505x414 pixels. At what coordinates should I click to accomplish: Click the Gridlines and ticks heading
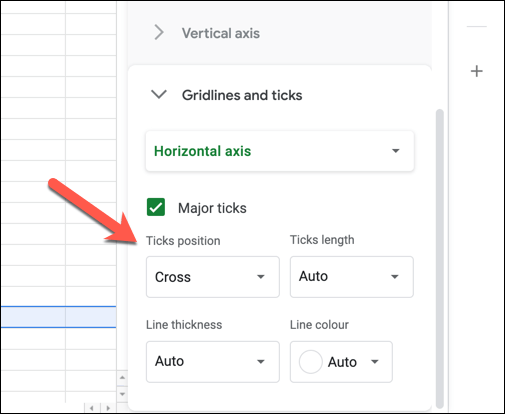pos(242,95)
